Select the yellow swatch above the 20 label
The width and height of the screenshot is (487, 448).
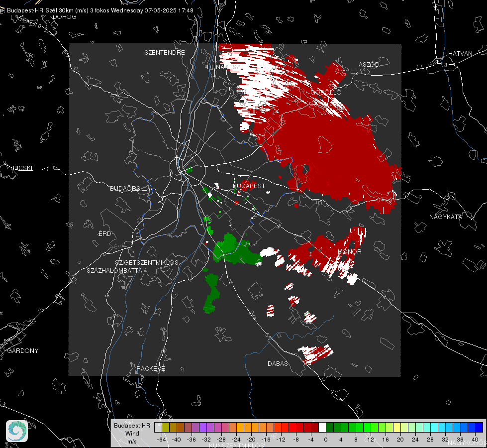pos(397,428)
